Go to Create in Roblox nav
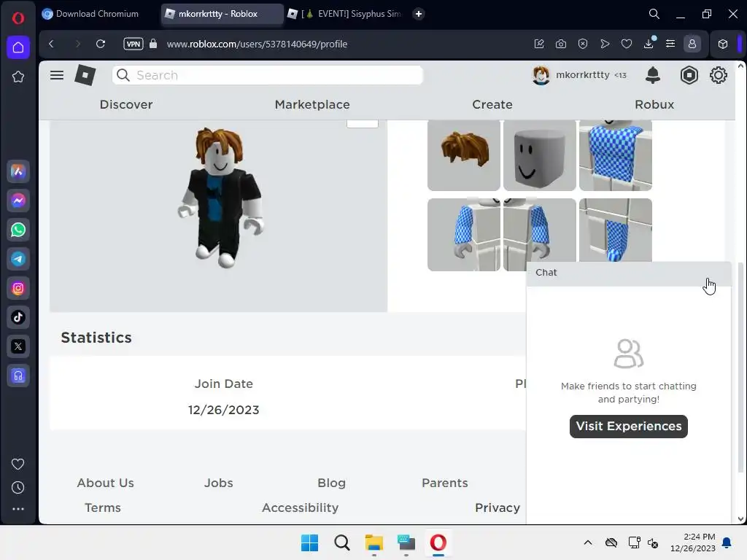Viewport: 747px width, 560px height. pyautogui.click(x=492, y=104)
